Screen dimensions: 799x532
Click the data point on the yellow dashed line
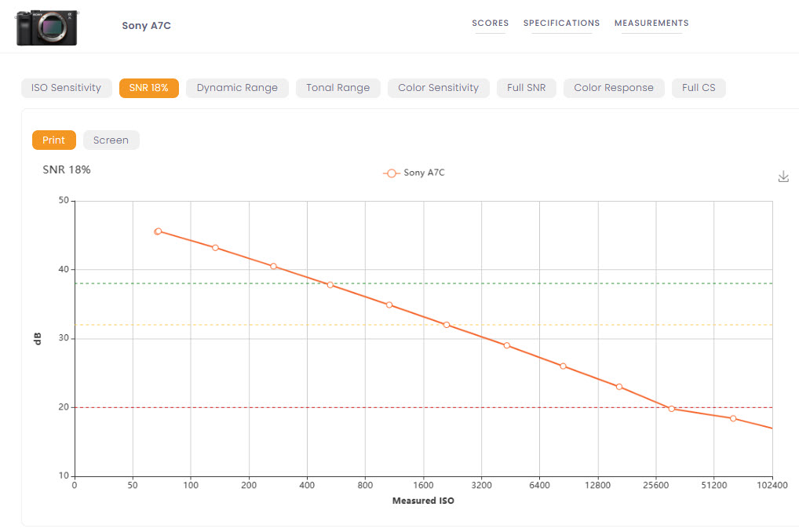(x=447, y=325)
